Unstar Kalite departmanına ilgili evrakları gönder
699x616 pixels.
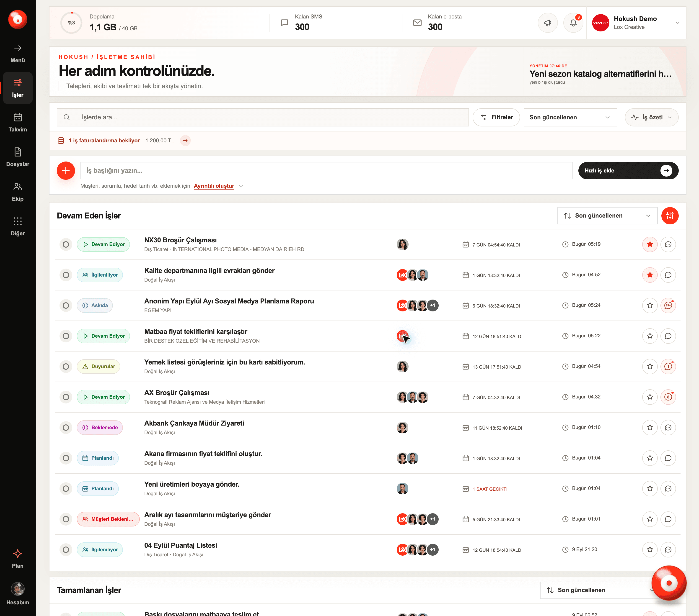coord(650,275)
